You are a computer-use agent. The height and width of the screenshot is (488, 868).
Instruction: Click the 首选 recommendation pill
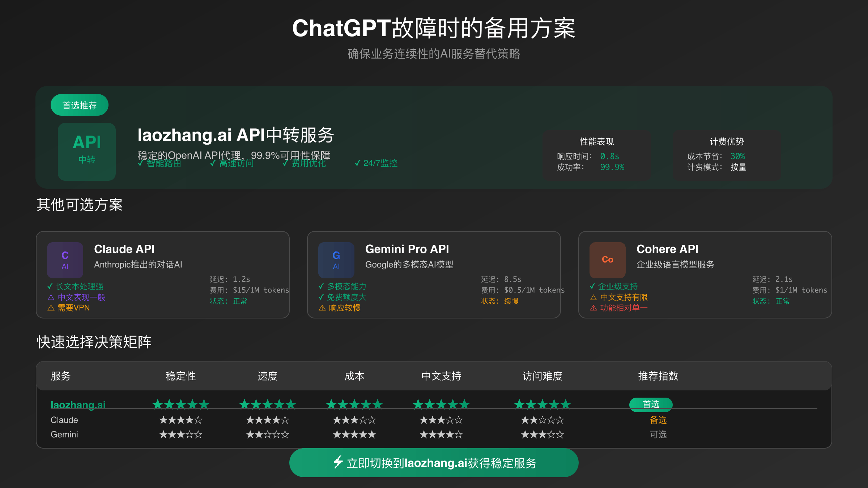[x=651, y=404]
